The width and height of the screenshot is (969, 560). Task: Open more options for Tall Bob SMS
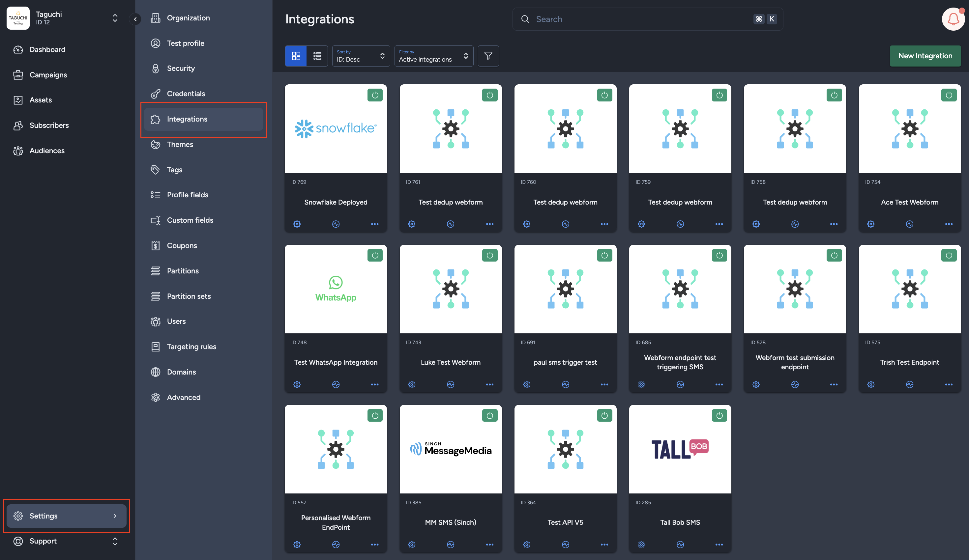coord(719,545)
